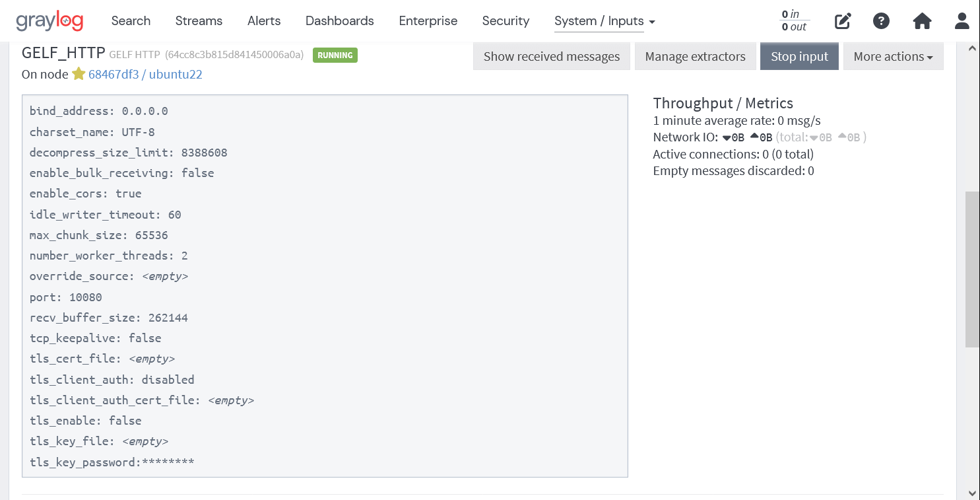Image resolution: width=980 pixels, height=500 pixels.
Task: Open node link 68467df3 / ubuntu22
Action: tap(145, 74)
